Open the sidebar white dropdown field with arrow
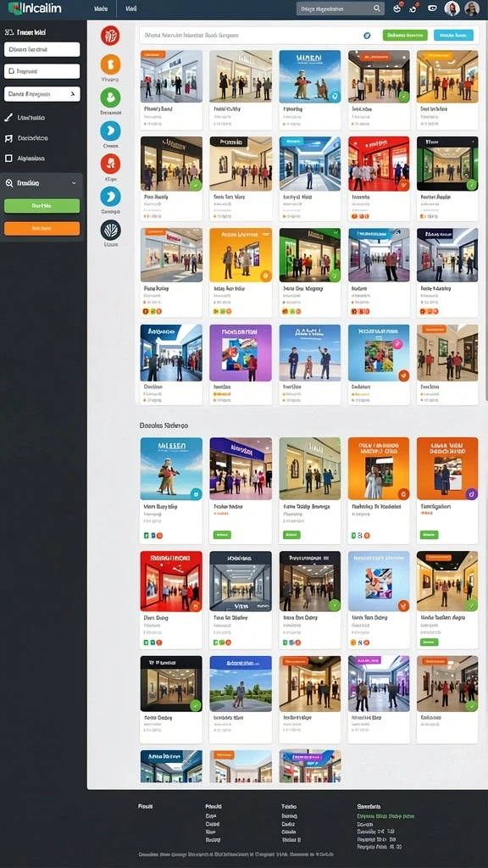Viewport: 488px width, 868px height. click(x=42, y=94)
